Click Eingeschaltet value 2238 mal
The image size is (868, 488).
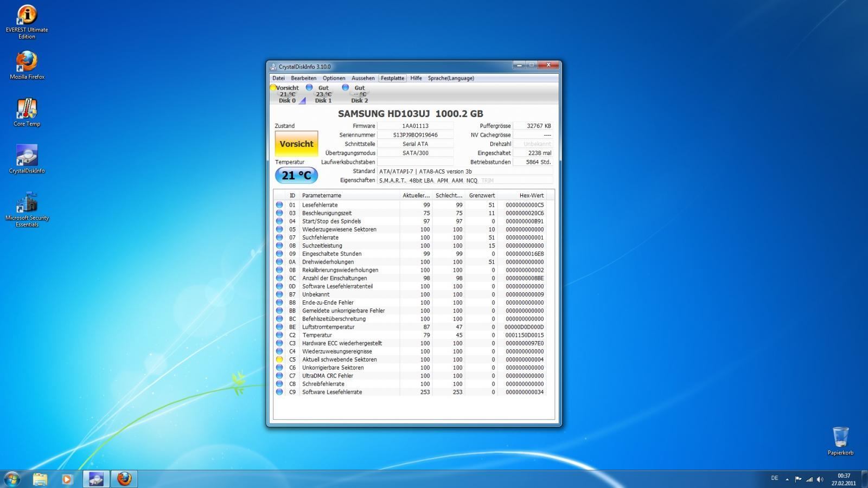click(533, 153)
